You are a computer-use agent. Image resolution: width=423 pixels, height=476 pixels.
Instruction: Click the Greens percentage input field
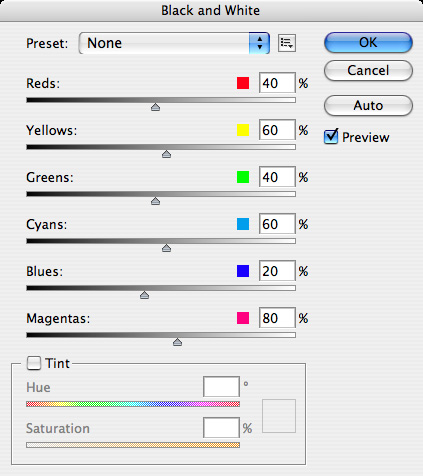coord(277,177)
